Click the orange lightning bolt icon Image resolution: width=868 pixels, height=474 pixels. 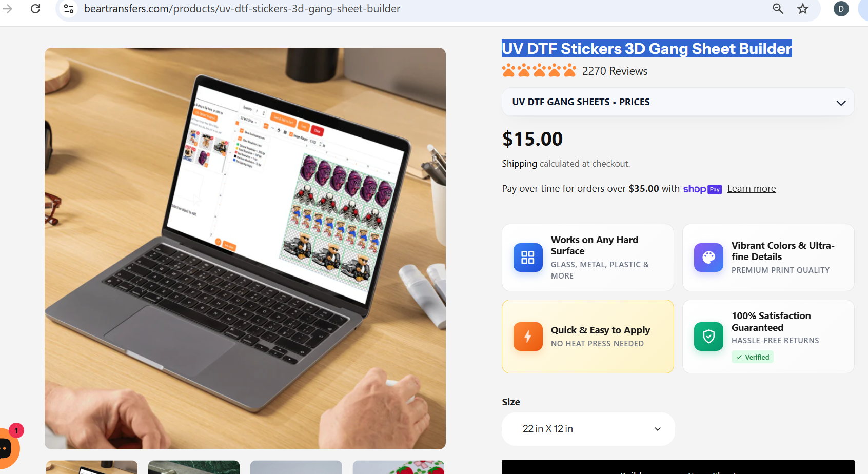[528, 337]
